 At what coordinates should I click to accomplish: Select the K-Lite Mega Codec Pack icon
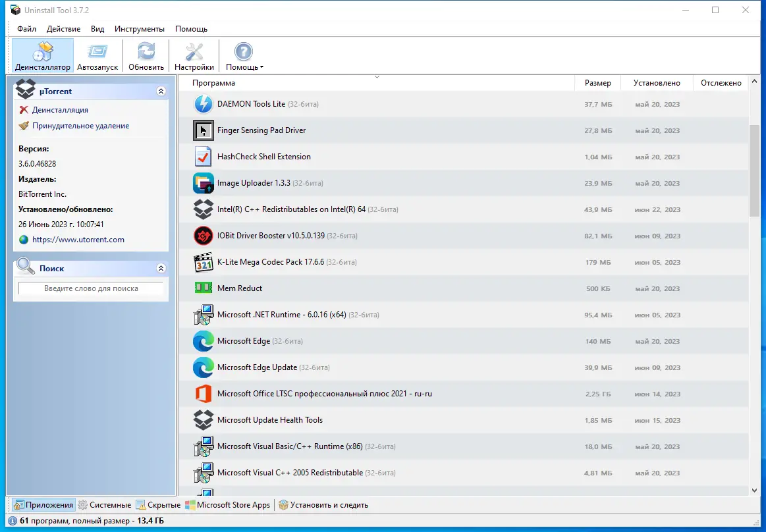[204, 262]
